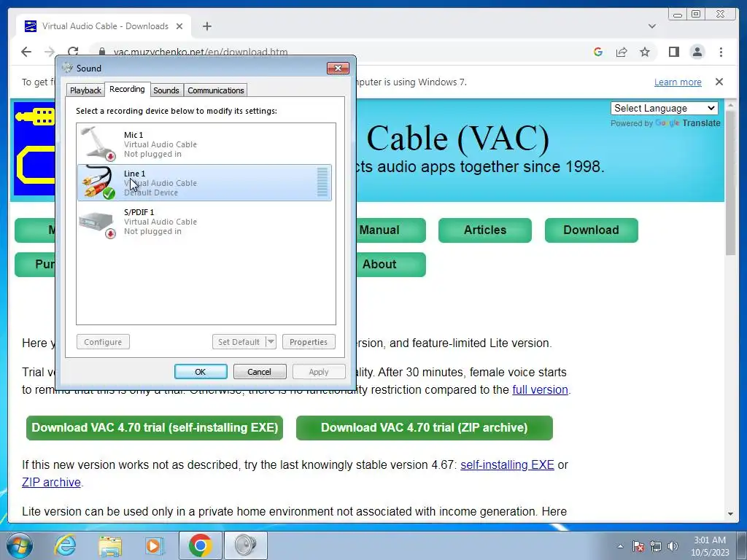
Task: Open the Set Default dropdown arrow
Action: pyautogui.click(x=271, y=341)
